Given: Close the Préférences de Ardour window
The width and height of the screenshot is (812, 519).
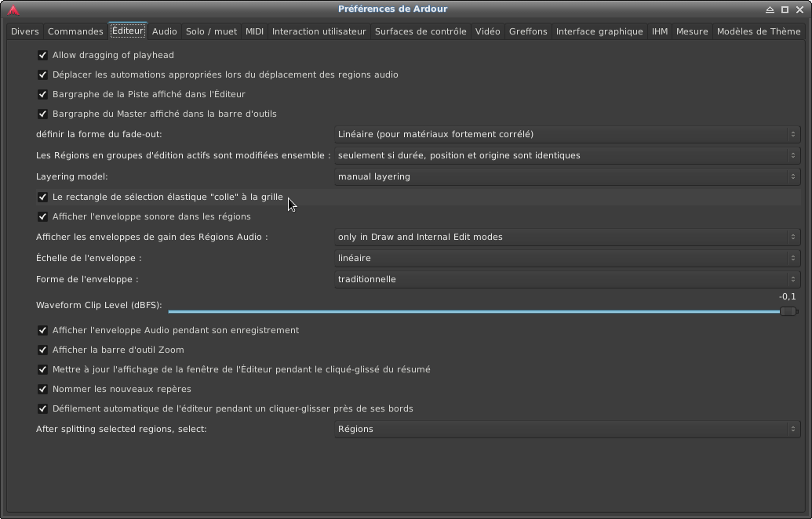Looking at the screenshot, I should pyautogui.click(x=800, y=10).
